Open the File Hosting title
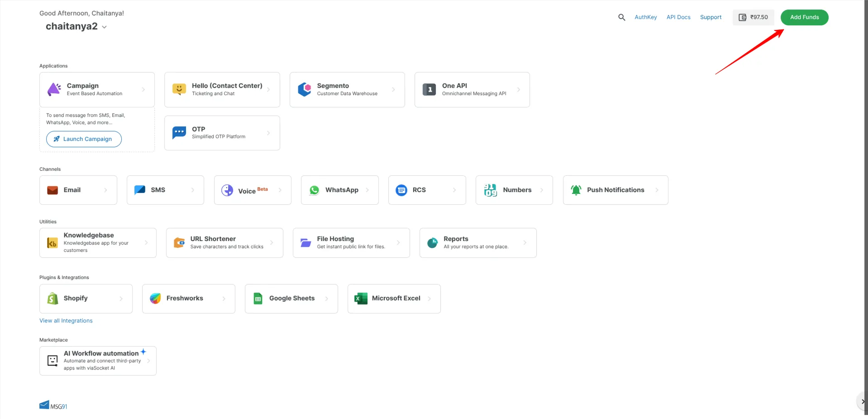 [x=335, y=239]
